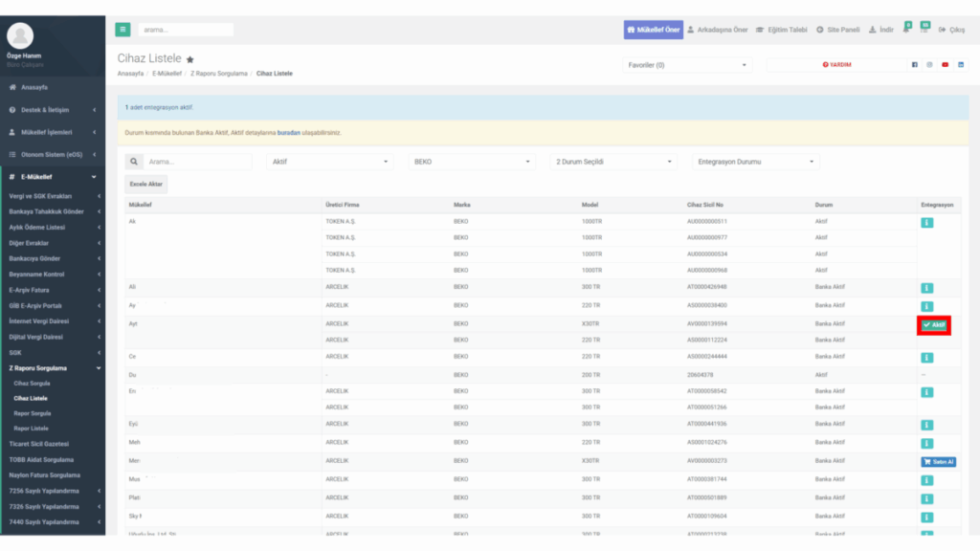980x551 pixels.
Task: Click the Arama search field in the top bar
Action: click(x=186, y=30)
